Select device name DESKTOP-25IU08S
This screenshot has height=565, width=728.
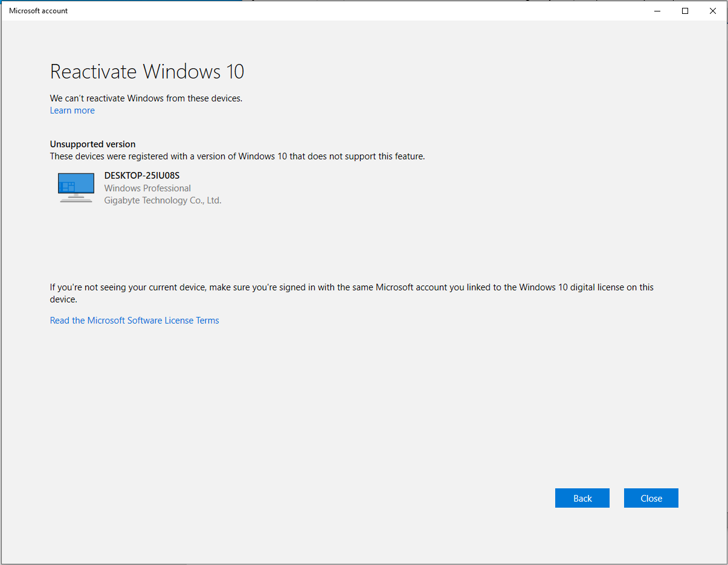pyautogui.click(x=142, y=176)
